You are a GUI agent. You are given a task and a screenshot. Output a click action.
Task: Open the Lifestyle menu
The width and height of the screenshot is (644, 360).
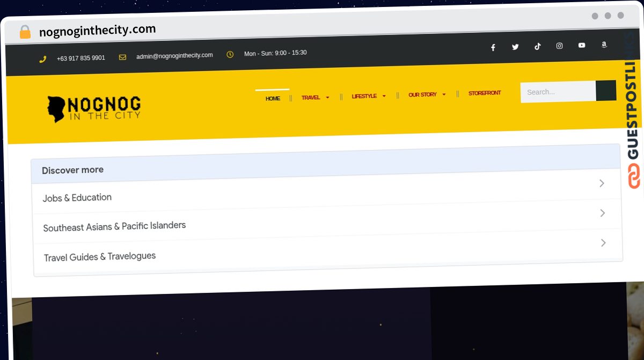[364, 96]
